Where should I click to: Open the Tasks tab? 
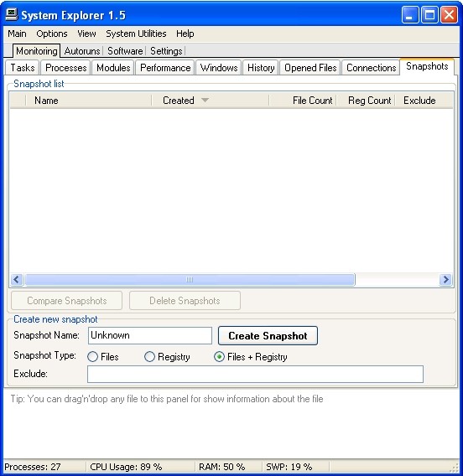pos(23,68)
